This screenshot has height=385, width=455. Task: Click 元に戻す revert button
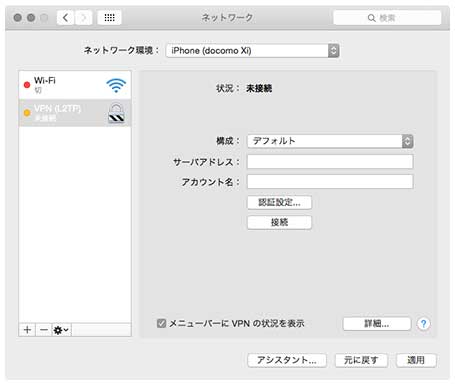[361, 360]
